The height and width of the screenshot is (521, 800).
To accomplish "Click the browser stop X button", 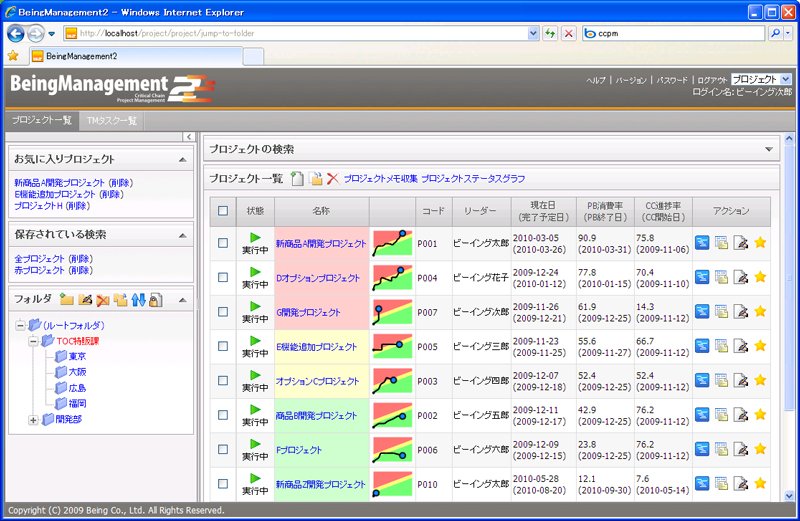I will [x=568, y=34].
